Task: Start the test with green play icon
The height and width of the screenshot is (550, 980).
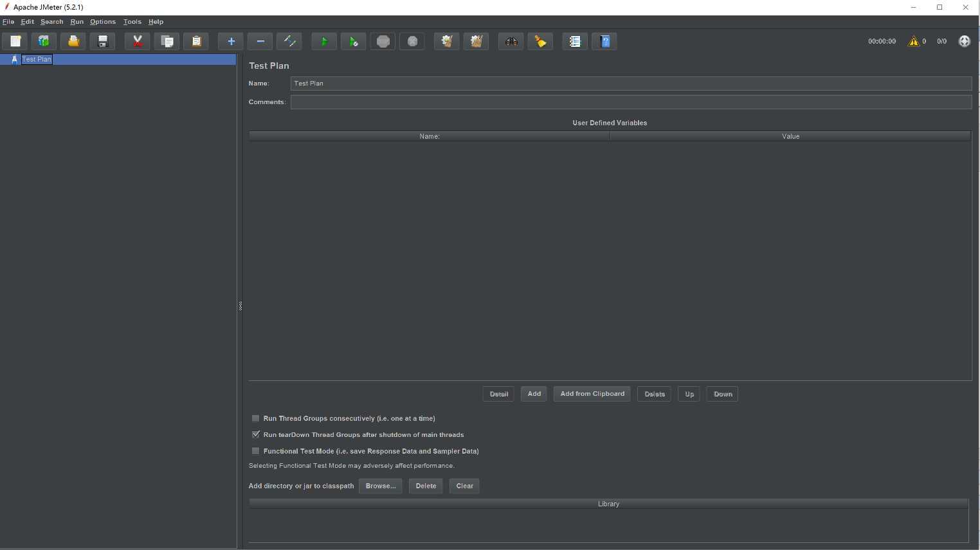Action: click(324, 41)
